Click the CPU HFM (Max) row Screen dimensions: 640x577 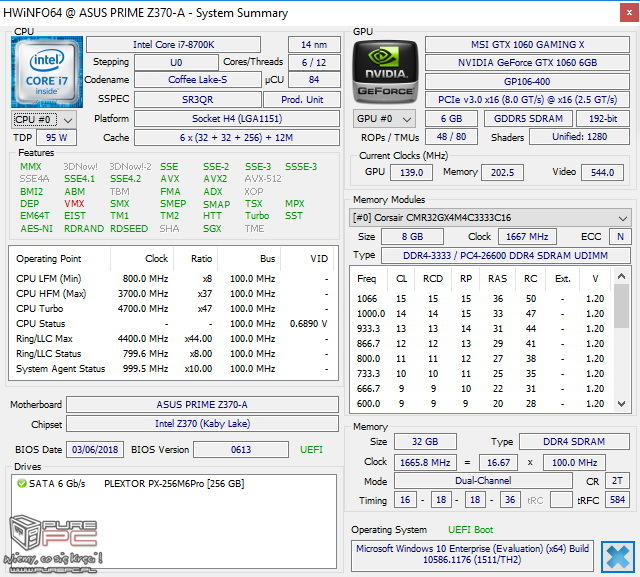173,293
